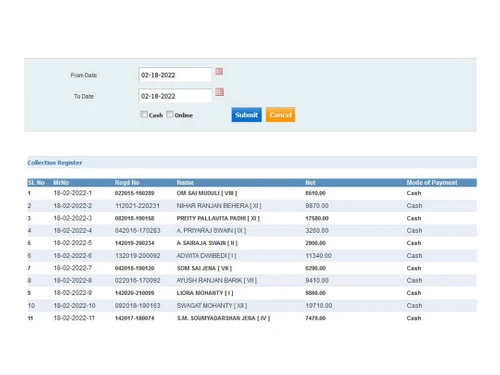The height and width of the screenshot is (375, 500).
Task: Select receipt number 18-02-2022-2
Action: pyautogui.click(x=73, y=206)
